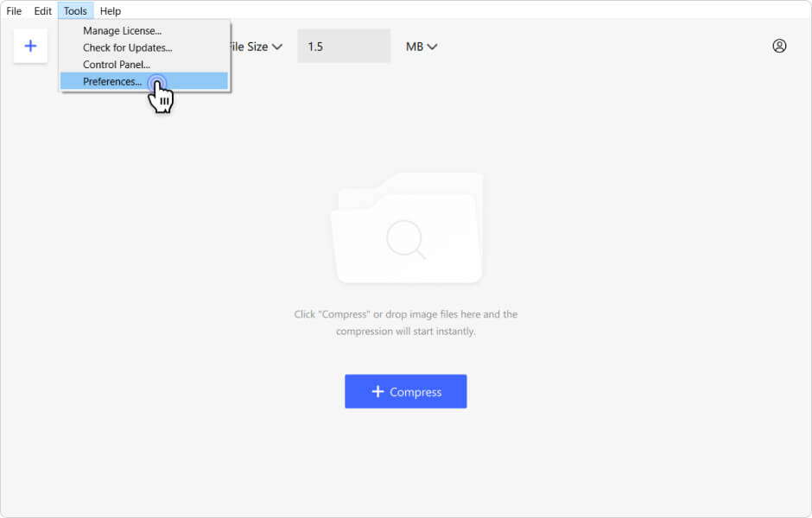Viewport: 812px width, 518px height.
Task: Open the File menu
Action: (x=14, y=11)
